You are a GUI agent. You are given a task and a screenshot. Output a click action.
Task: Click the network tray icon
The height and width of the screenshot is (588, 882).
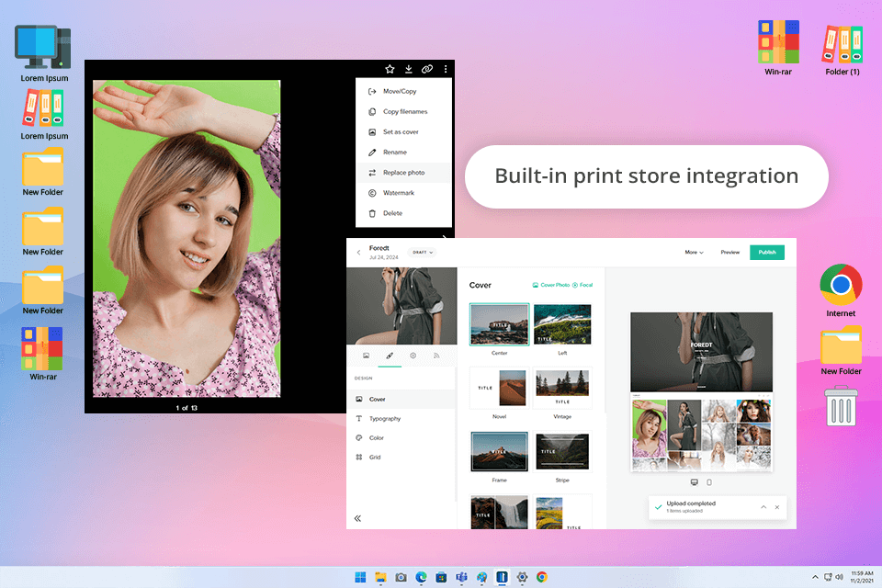point(828,577)
